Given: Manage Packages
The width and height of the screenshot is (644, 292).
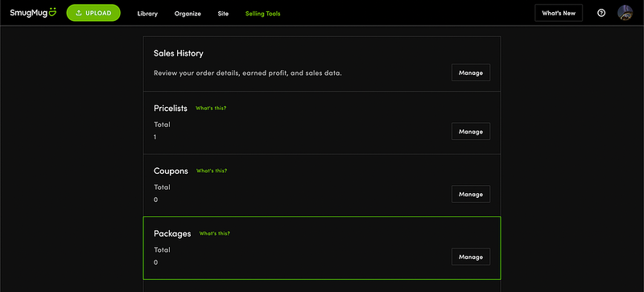Looking at the screenshot, I should coord(471,257).
